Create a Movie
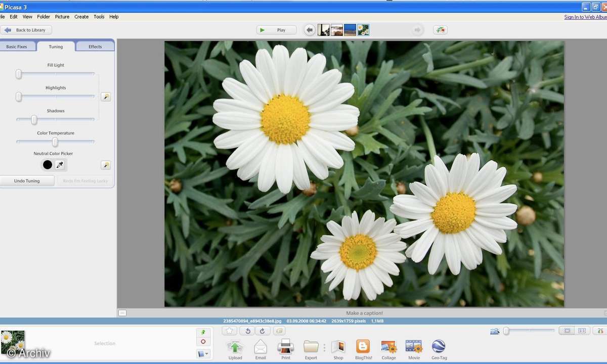 [x=414, y=349]
